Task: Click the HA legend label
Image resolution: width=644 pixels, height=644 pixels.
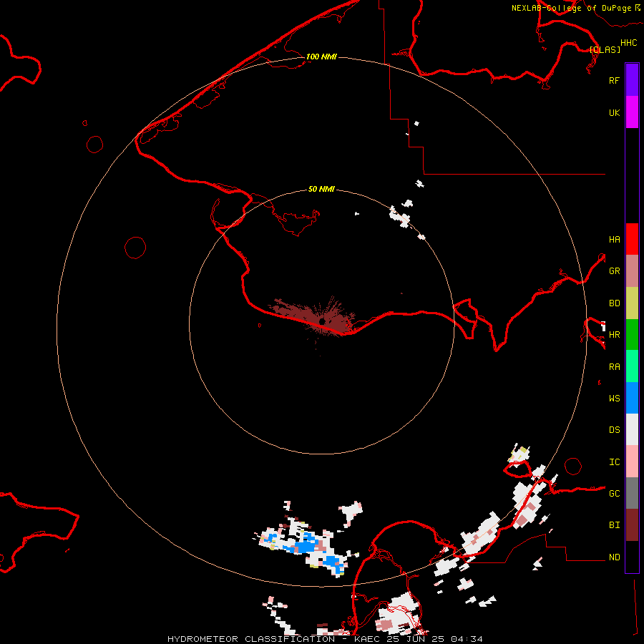Action: (x=614, y=240)
